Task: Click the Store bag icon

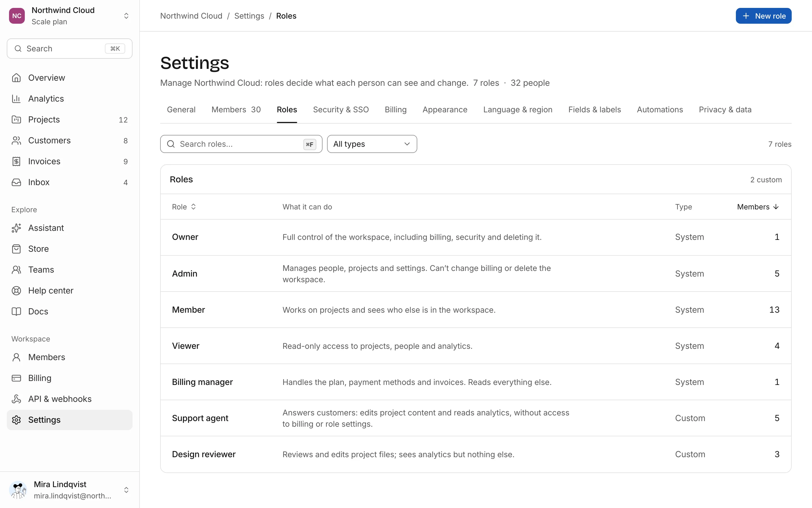Action: pyautogui.click(x=16, y=249)
